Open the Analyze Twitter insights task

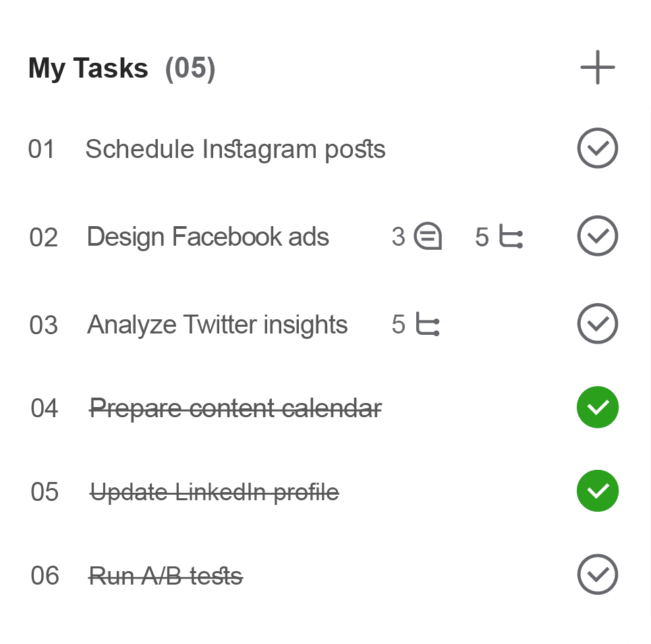(217, 325)
